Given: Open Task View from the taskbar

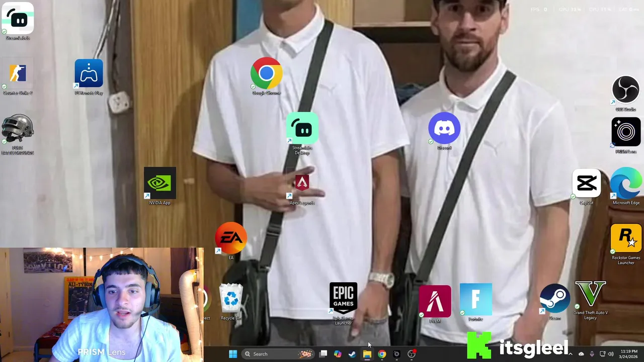Looking at the screenshot, I should click(x=324, y=354).
